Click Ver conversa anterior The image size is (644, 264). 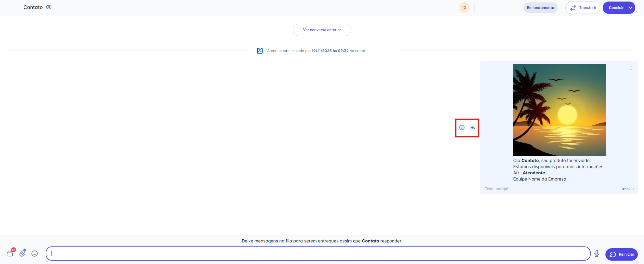(322, 30)
